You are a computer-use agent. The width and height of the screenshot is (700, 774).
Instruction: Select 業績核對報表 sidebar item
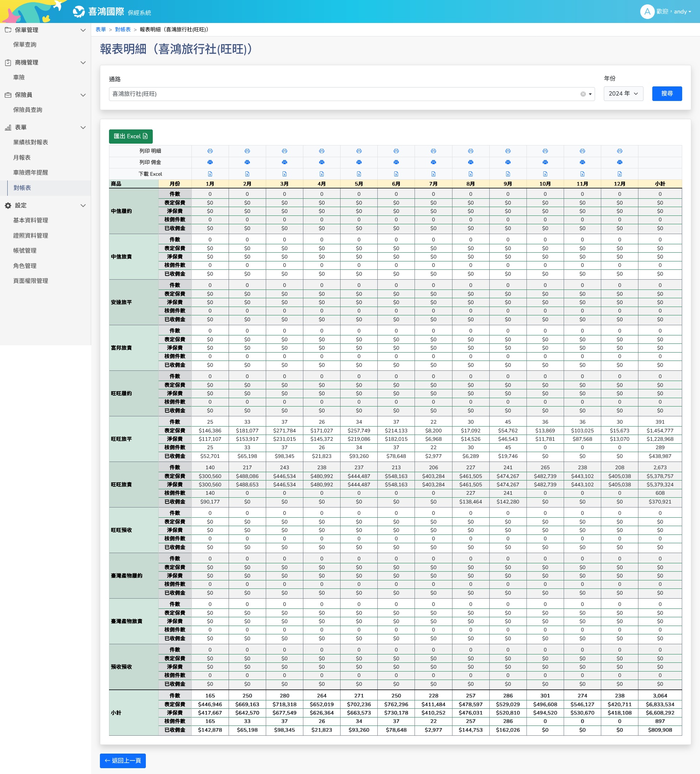(31, 142)
